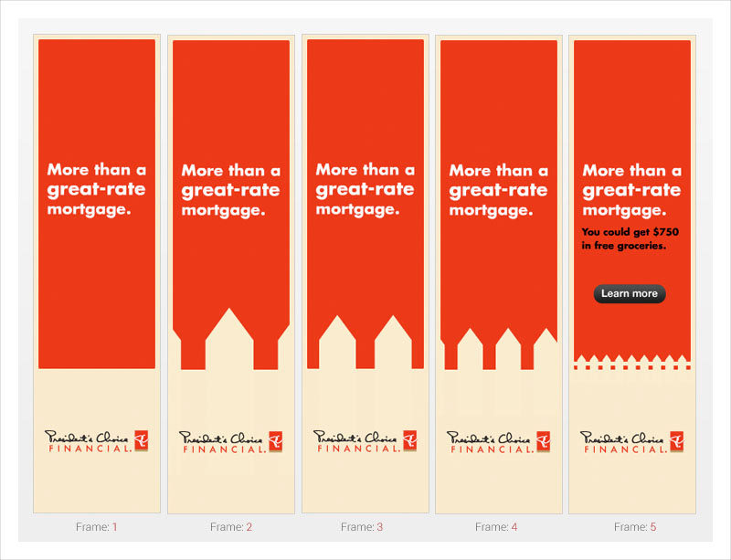Select the Frame: 3 label
Screen dimensions: 731x560
[362, 527]
